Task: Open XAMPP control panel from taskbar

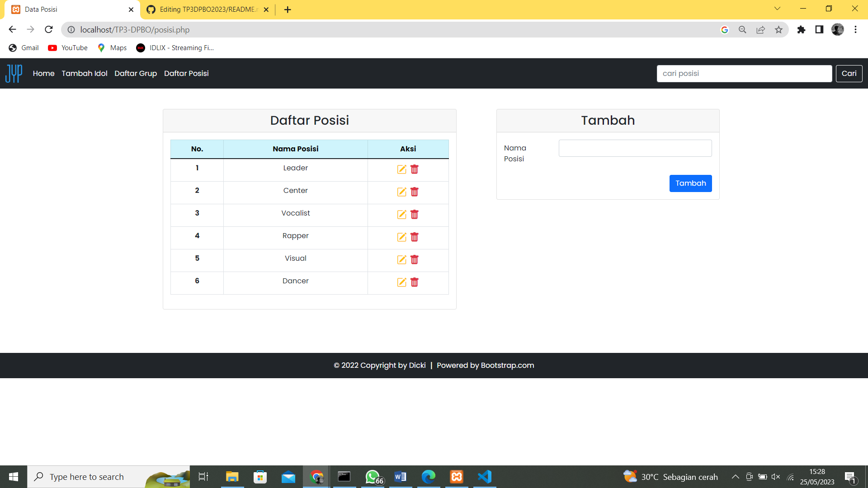Action: pos(457,476)
